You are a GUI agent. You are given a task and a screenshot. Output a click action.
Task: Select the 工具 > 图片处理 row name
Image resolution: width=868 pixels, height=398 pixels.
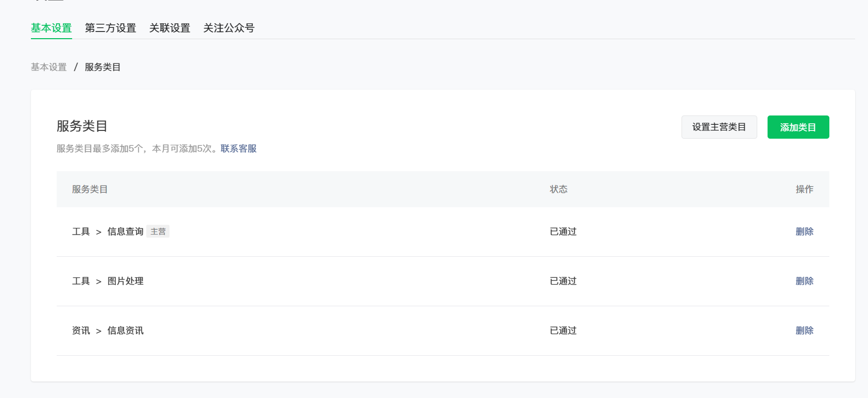(108, 281)
